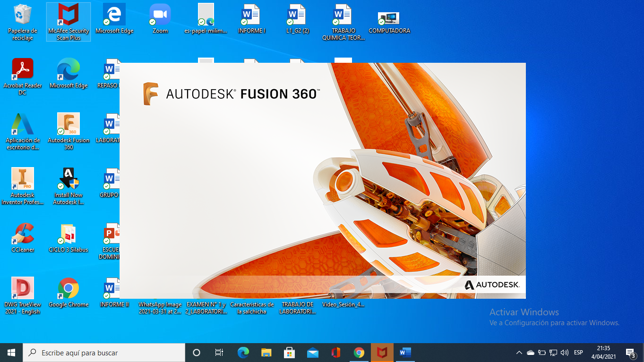Open Google Chrome from the taskbar
This screenshot has height=362, width=644.
tap(359, 353)
